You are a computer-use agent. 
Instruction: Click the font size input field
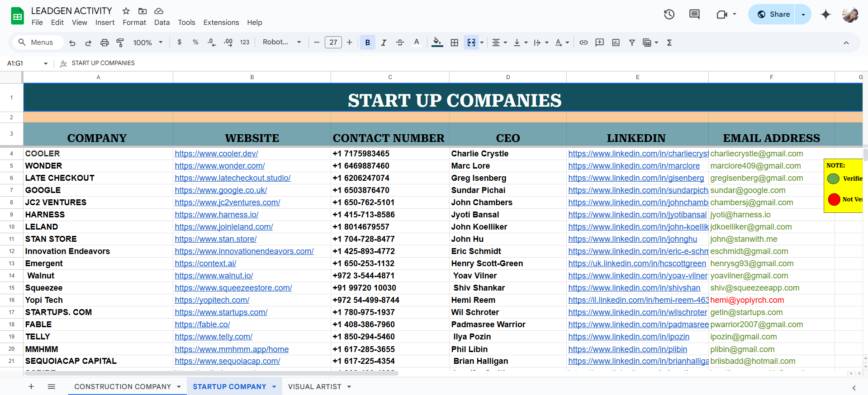(333, 42)
